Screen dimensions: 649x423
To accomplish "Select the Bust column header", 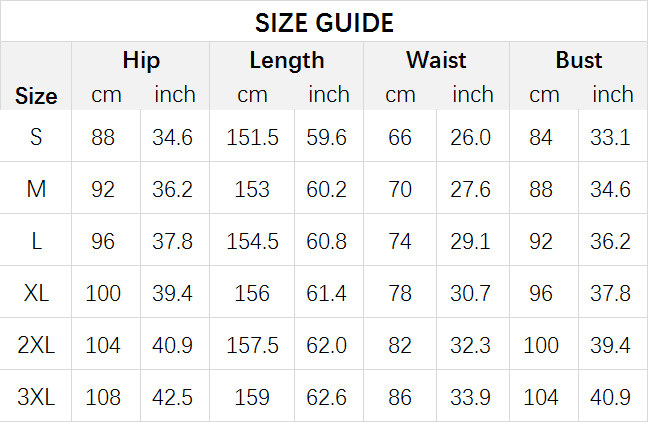I will point(579,60).
